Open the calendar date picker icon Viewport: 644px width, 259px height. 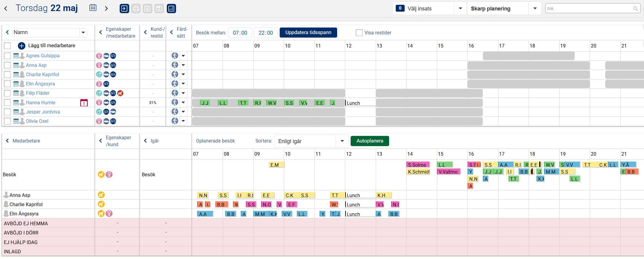pyautogui.click(x=93, y=8)
